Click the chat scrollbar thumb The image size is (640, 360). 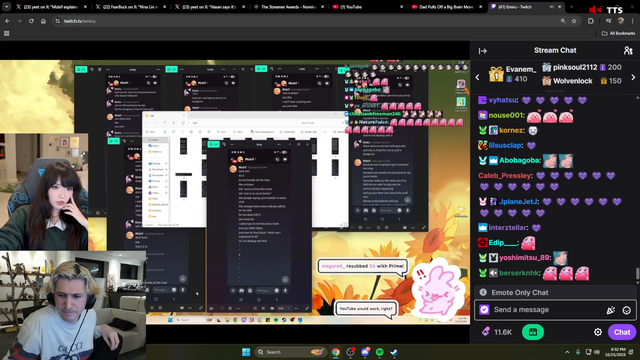coord(638,273)
